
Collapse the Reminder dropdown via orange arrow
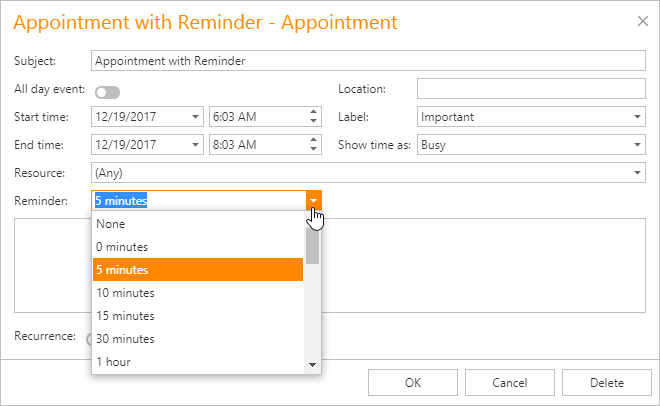pyautogui.click(x=314, y=201)
